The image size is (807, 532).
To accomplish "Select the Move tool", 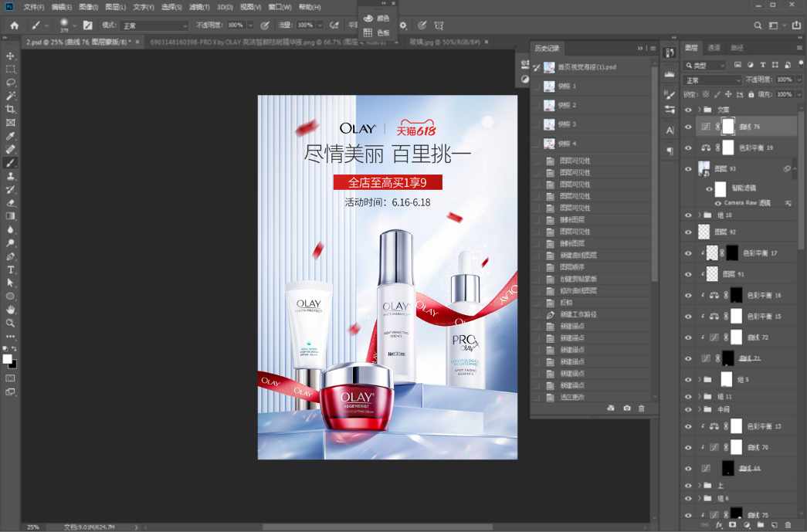I will pos(10,56).
